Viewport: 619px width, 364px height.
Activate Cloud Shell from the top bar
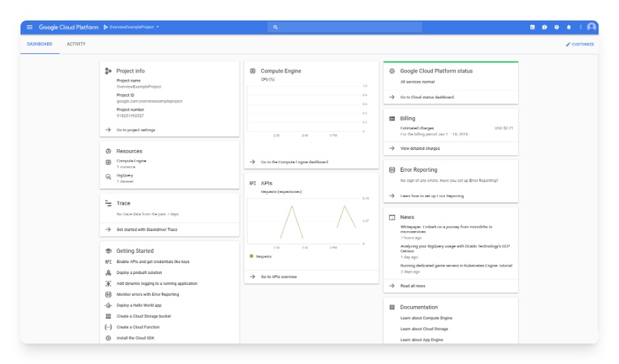click(532, 27)
